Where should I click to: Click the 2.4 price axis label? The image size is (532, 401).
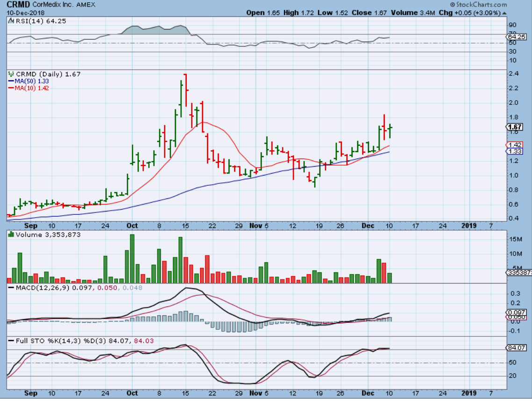(x=513, y=73)
